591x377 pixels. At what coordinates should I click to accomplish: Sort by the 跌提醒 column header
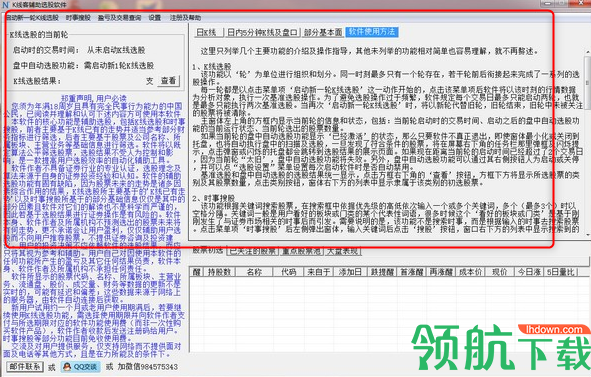(382, 272)
